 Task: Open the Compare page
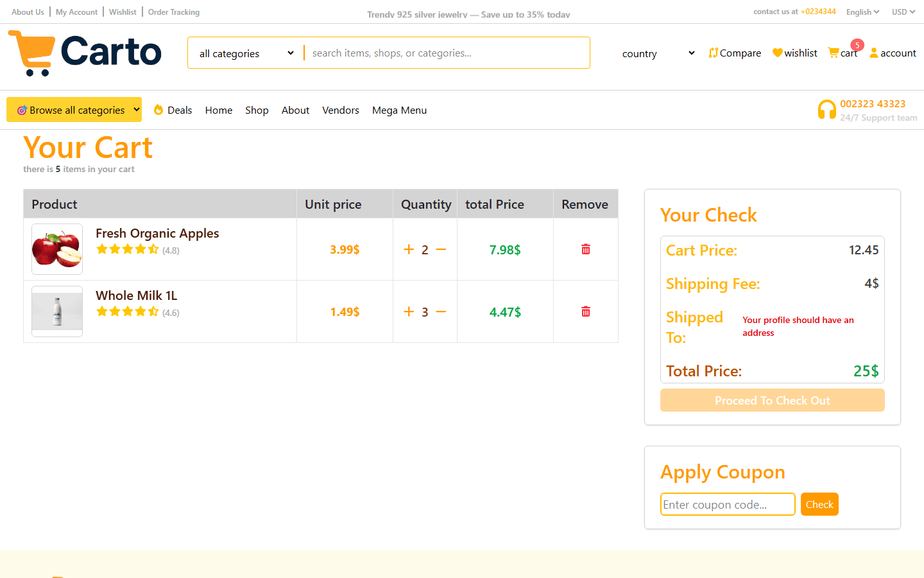pos(735,53)
